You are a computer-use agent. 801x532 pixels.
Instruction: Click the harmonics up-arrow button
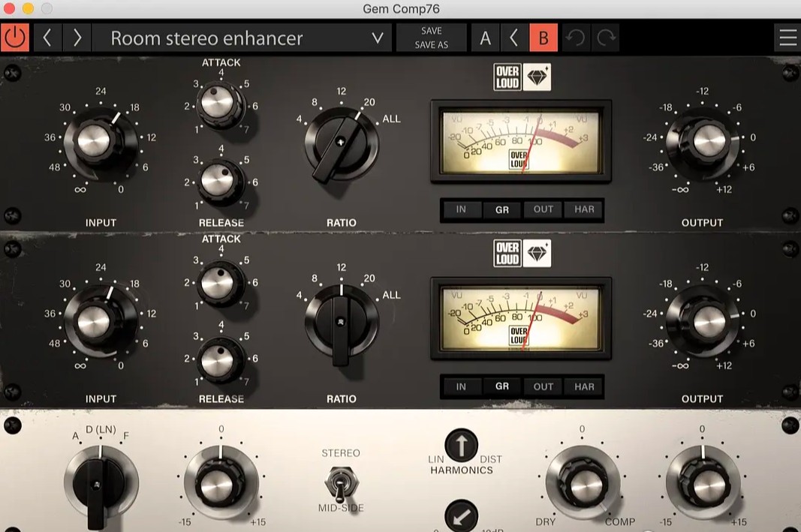pyautogui.click(x=461, y=446)
